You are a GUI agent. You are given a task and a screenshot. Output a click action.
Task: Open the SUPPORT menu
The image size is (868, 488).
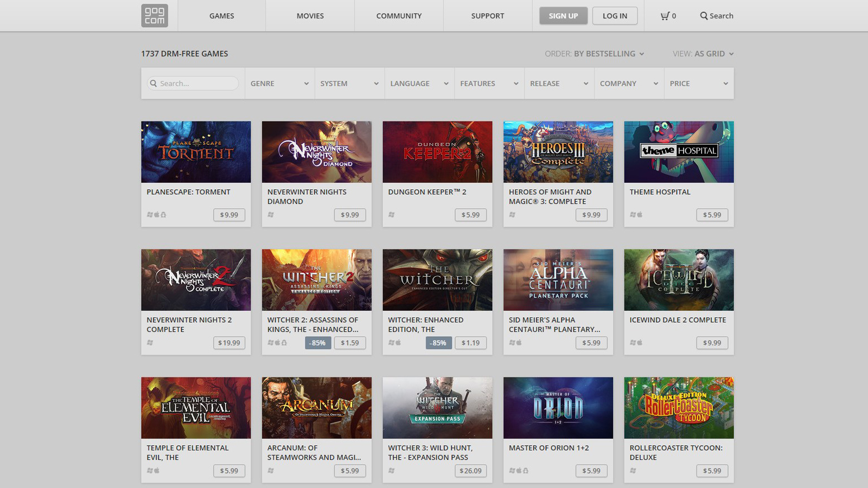click(488, 16)
